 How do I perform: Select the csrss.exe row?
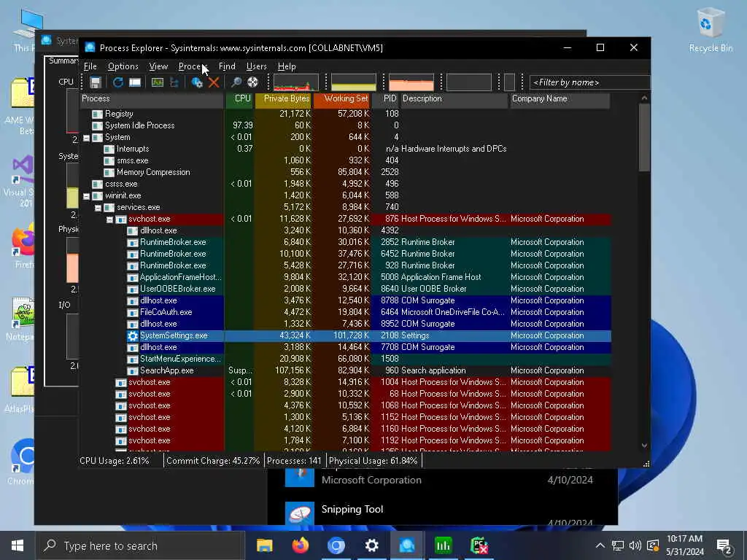pos(345,184)
